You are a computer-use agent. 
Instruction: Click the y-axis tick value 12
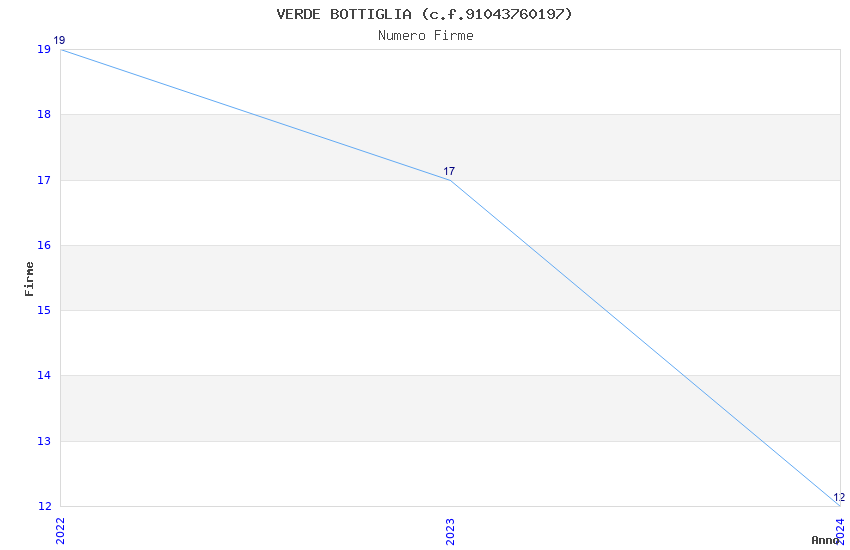click(44, 507)
